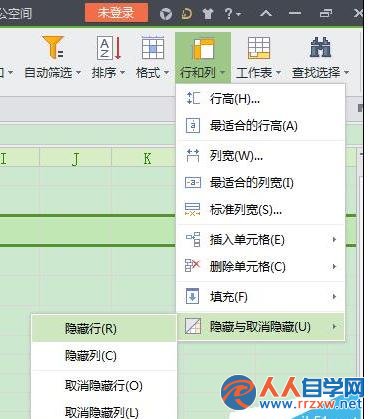Screen dimensions: 374x419
Task: Click the Delete Cells icon
Action: (x=192, y=266)
